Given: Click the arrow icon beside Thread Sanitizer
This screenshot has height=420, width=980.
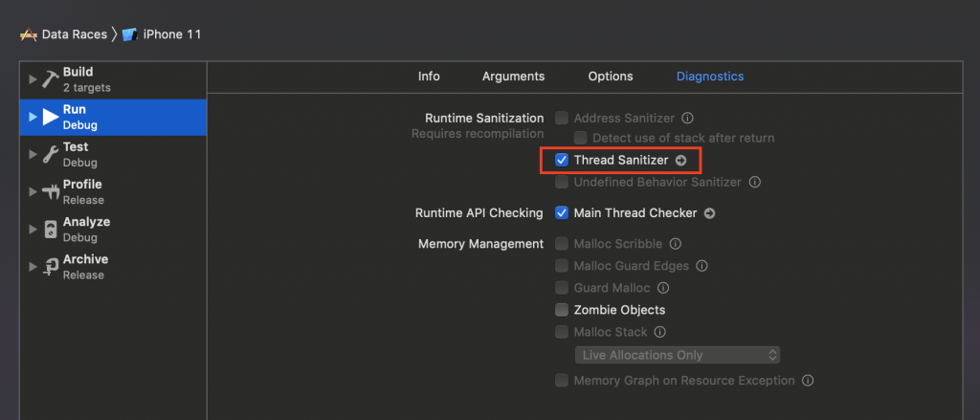Looking at the screenshot, I should tap(680, 161).
